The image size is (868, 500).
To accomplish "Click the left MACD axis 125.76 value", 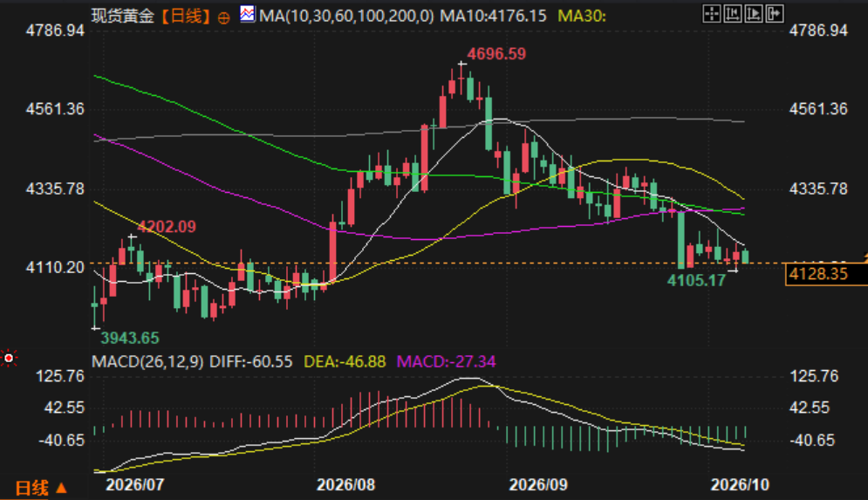I will pos(60,376).
